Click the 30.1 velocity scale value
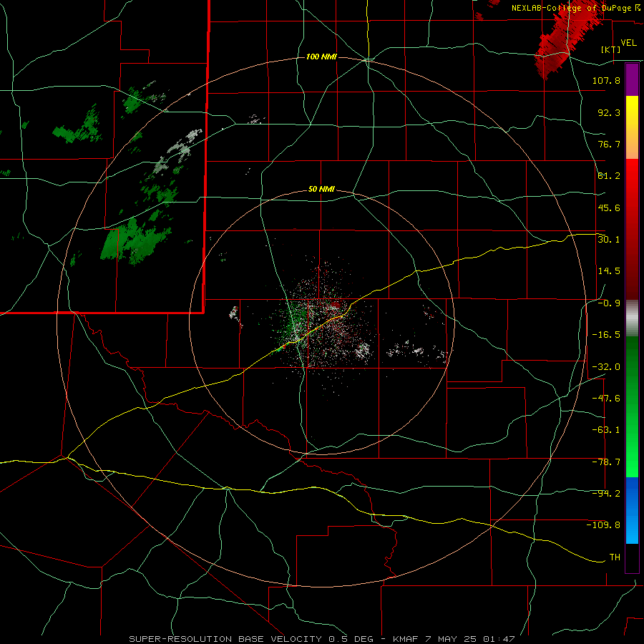This screenshot has width=644, height=644. coord(609,239)
